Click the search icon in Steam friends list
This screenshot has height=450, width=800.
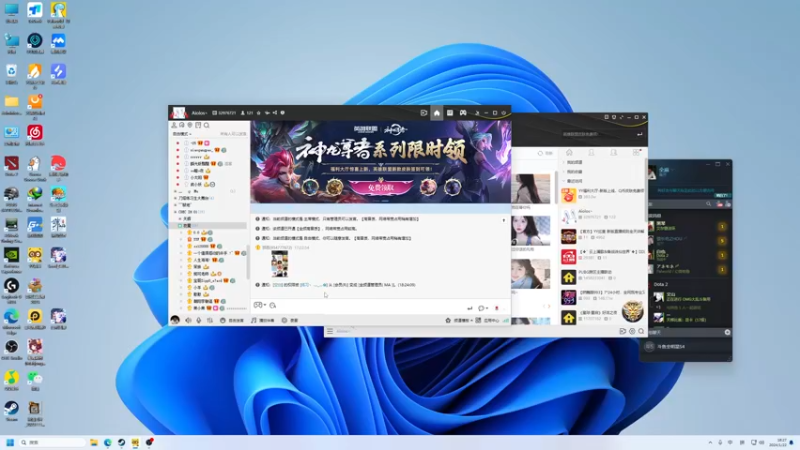(x=708, y=204)
